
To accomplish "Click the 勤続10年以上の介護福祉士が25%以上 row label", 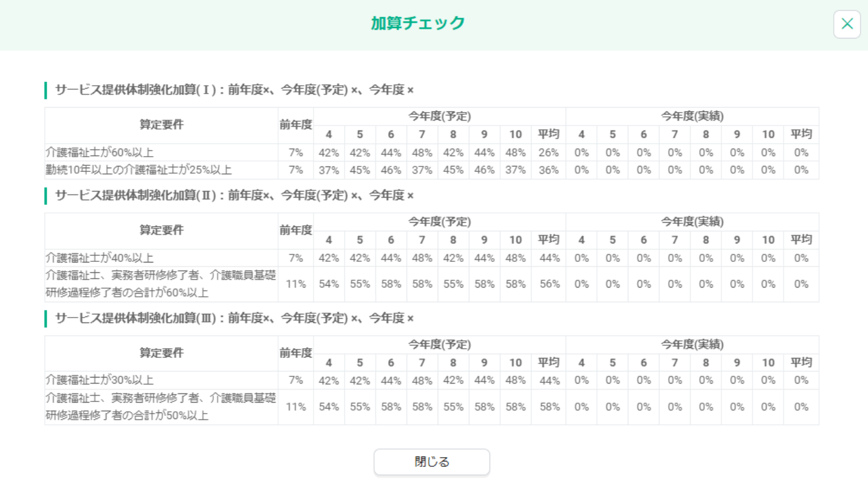I will coord(139,169).
